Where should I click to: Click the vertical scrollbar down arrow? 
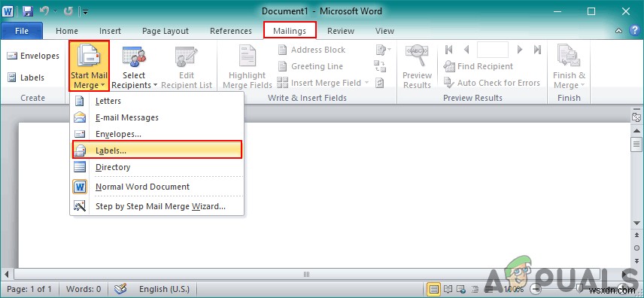point(636,223)
